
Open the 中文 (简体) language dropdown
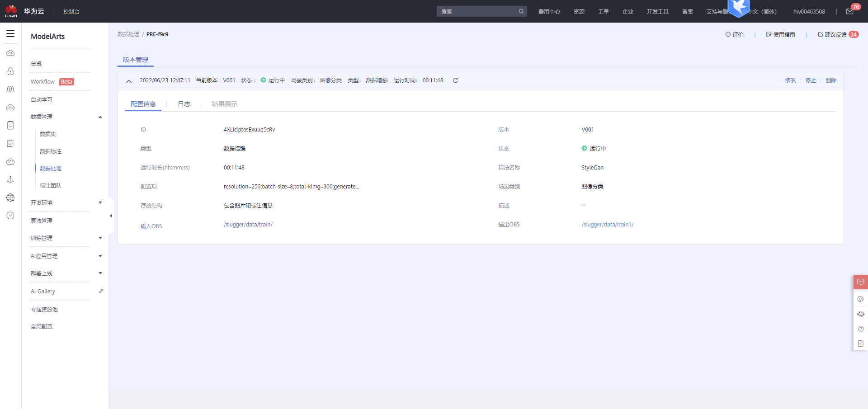click(763, 12)
